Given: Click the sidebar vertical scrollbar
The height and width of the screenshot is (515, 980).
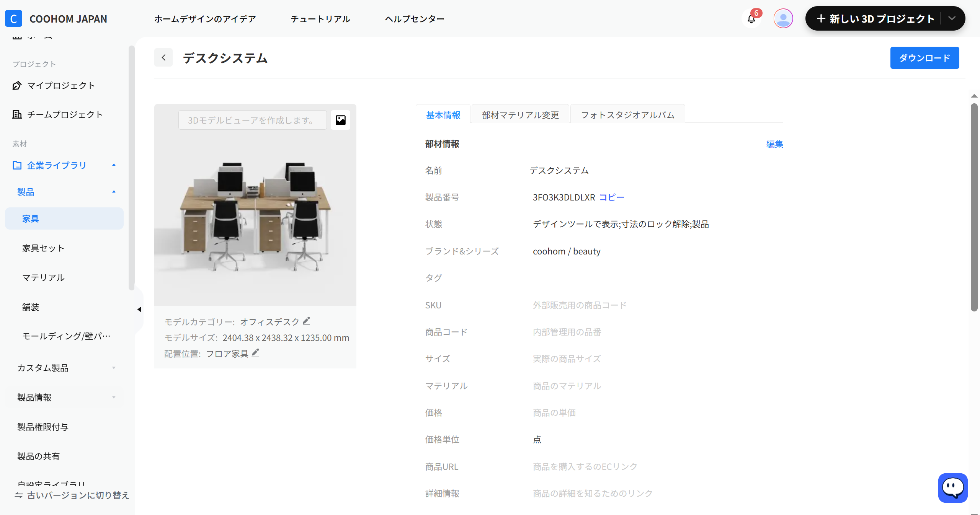Looking at the screenshot, I should click(131, 168).
